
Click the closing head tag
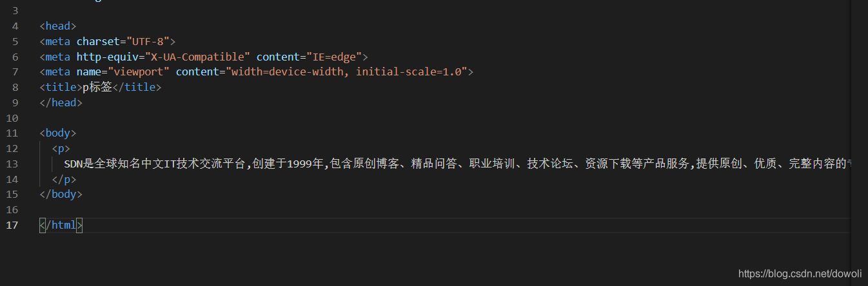click(x=61, y=102)
